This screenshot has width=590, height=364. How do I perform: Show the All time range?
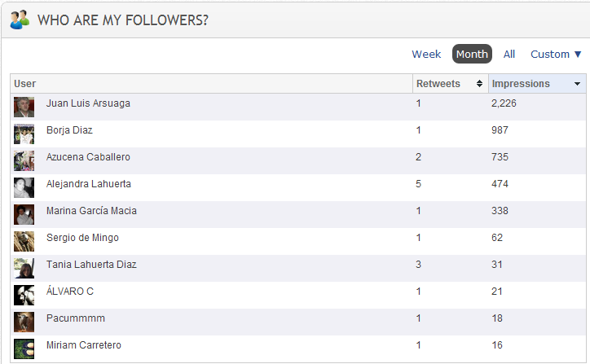coord(509,55)
